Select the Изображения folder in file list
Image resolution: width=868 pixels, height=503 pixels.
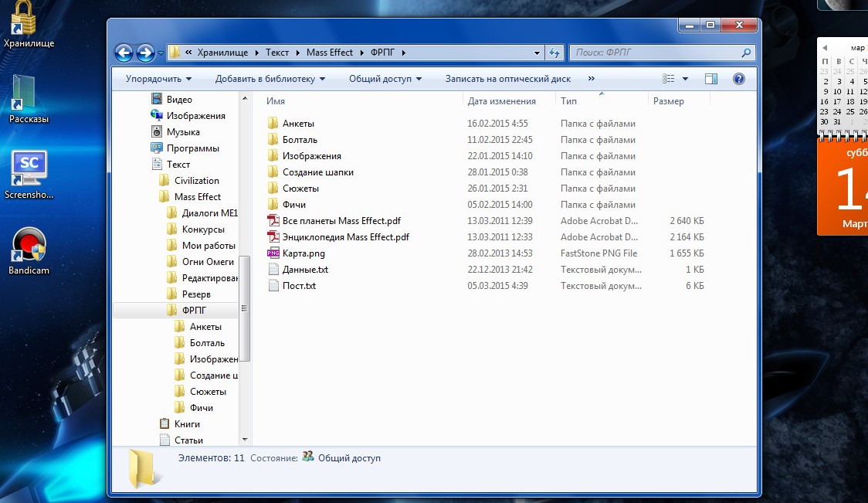(x=312, y=155)
